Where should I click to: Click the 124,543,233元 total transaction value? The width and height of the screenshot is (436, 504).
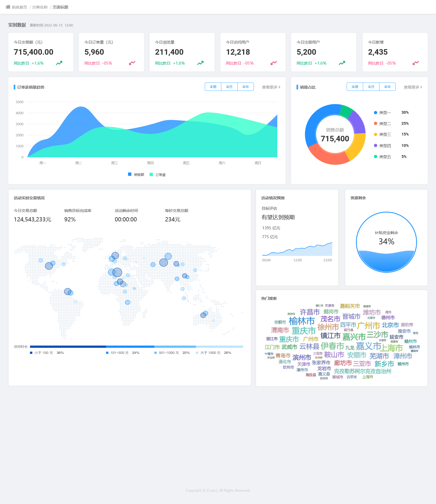33,219
